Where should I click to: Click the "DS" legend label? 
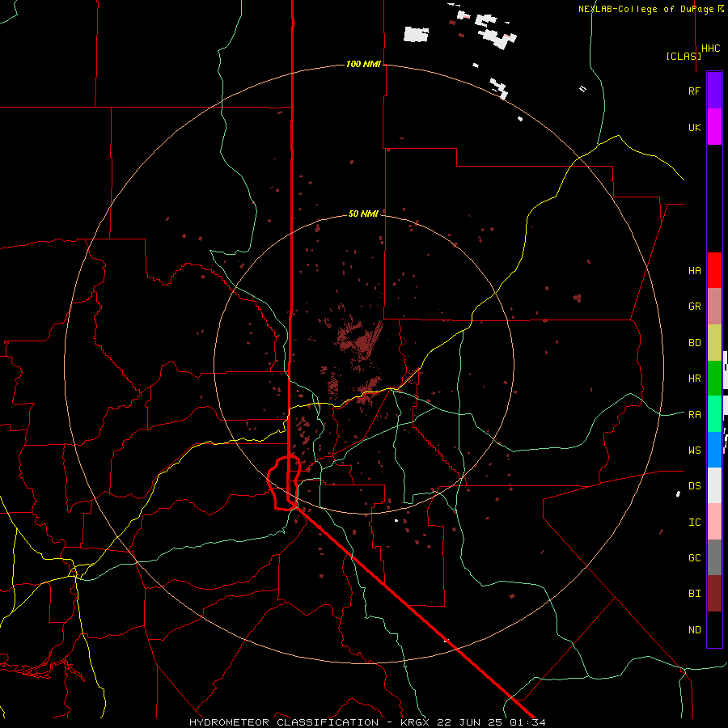coord(694,486)
